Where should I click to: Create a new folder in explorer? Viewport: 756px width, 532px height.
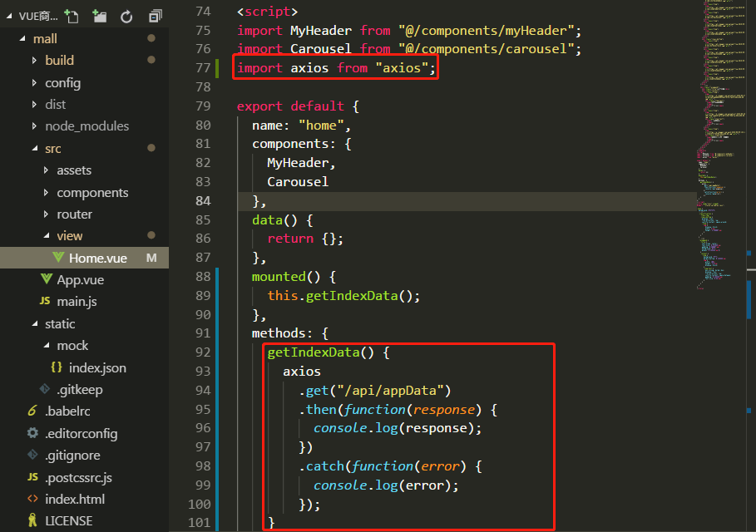[x=99, y=17]
